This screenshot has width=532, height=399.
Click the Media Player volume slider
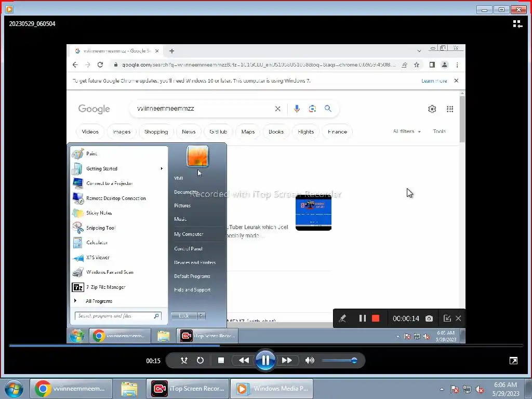[x=339, y=361]
